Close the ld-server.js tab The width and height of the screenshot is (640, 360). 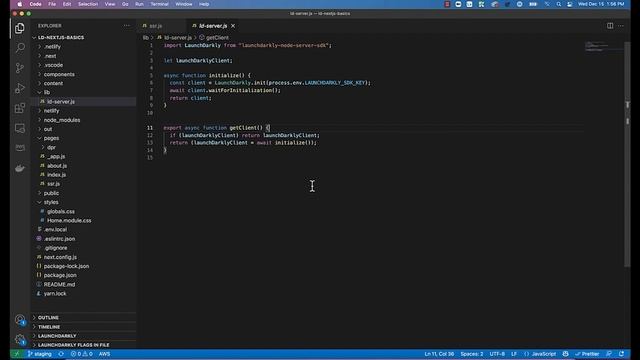pos(233,26)
